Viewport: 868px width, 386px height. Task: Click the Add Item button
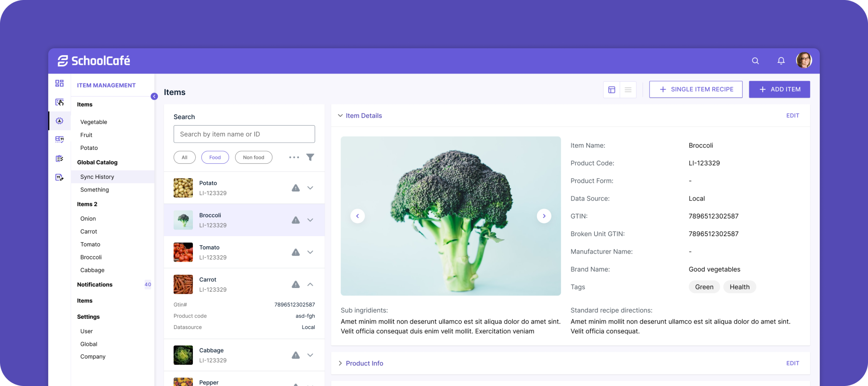(779, 89)
